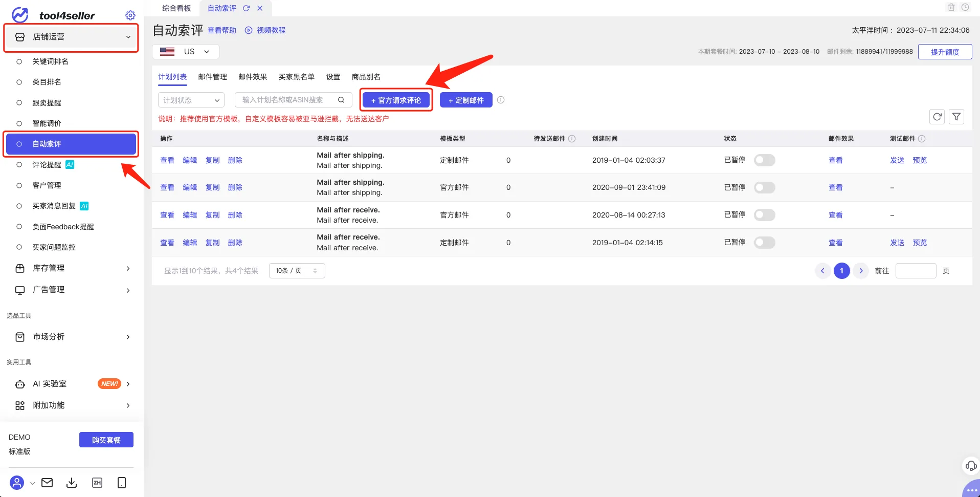Click search magnifier in plan search box
The image size is (980, 497).
point(341,100)
